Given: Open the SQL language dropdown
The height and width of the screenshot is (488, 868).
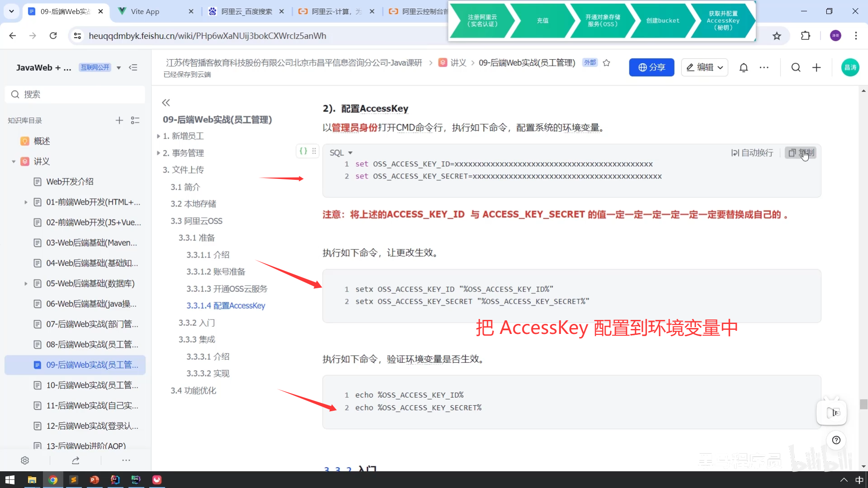Looking at the screenshot, I should pyautogui.click(x=341, y=153).
